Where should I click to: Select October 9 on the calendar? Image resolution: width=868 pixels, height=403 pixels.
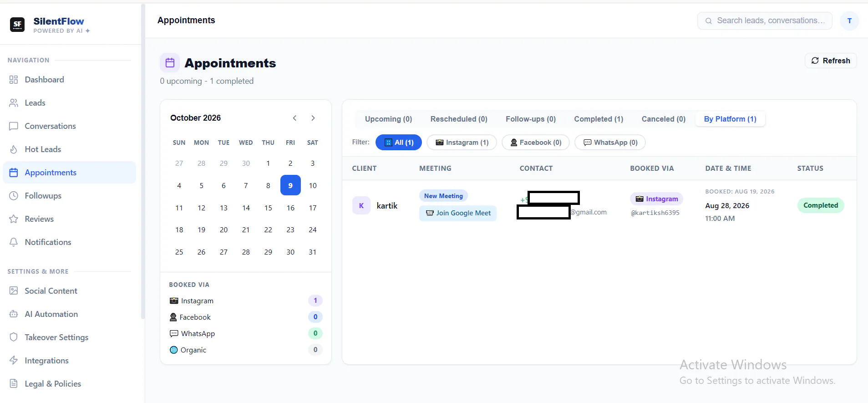click(290, 185)
